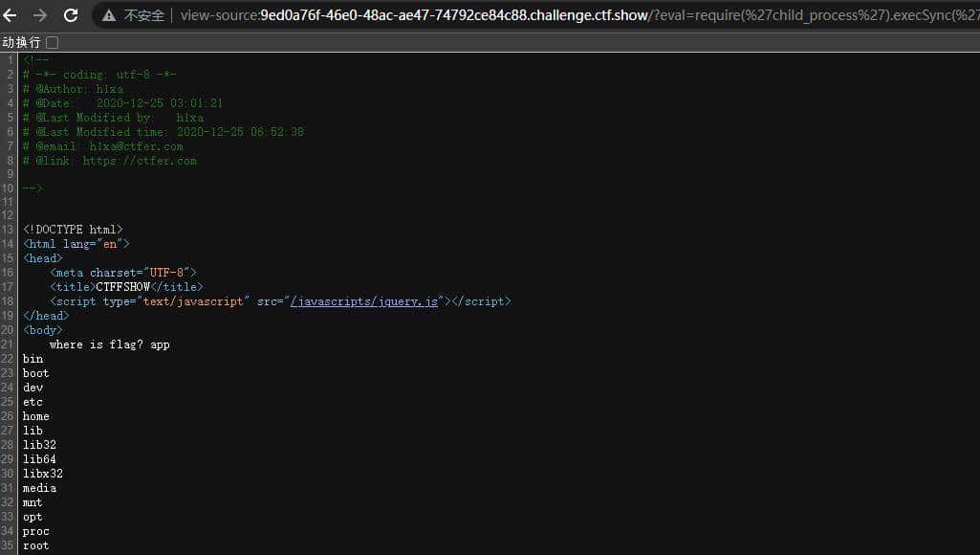This screenshot has width=980, height=555.
Task: Click 'etc' on line 25
Action: point(33,401)
